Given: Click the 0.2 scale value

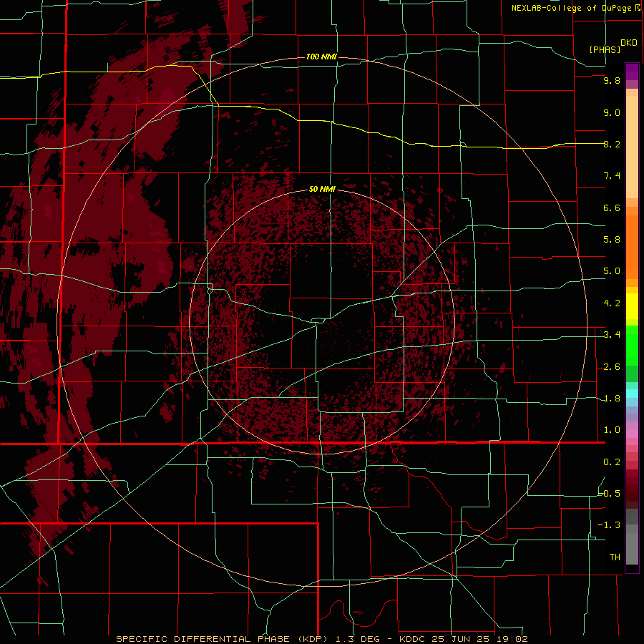Looking at the screenshot, I should (612, 462).
